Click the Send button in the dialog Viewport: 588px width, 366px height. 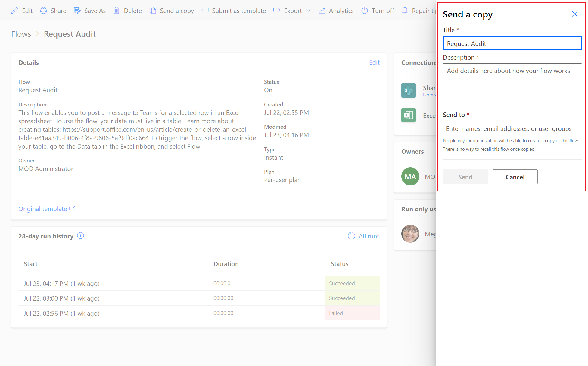465,176
